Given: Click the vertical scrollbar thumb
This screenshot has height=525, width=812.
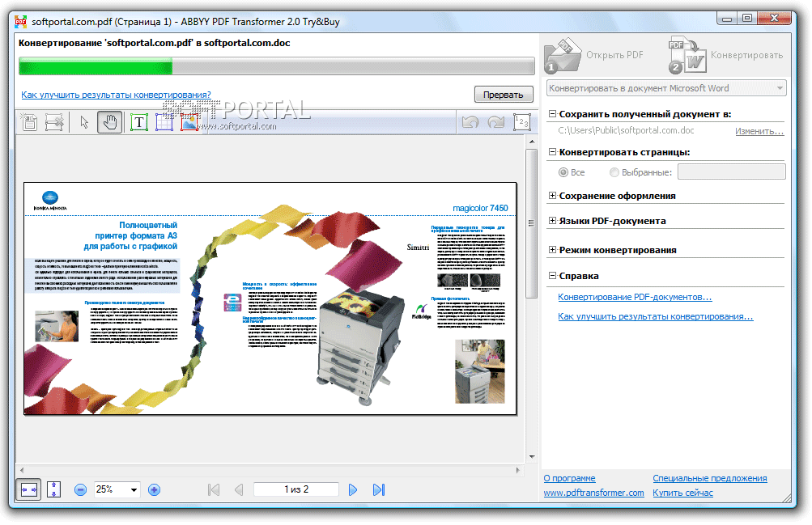Looking at the screenshot, I should click(531, 223).
